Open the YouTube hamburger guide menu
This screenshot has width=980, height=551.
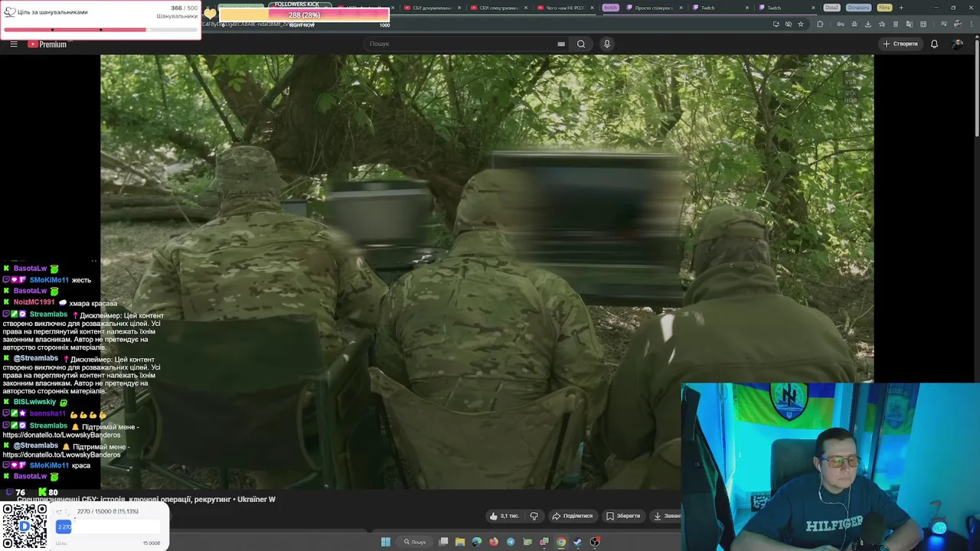pos(13,44)
